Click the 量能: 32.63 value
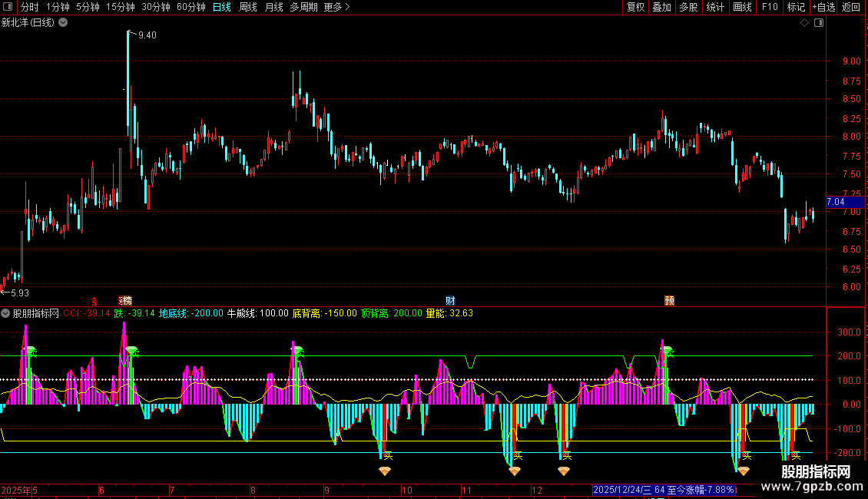This screenshot has width=868, height=499. (x=449, y=313)
